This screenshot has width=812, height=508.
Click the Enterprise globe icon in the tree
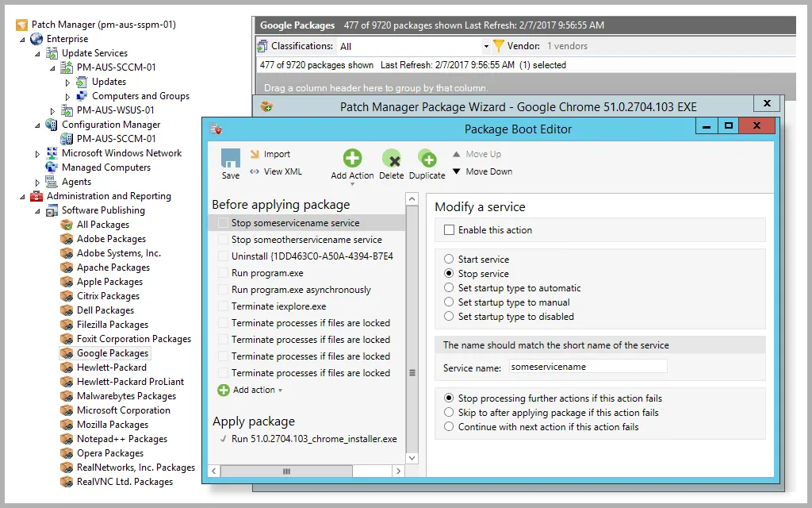pos(36,38)
